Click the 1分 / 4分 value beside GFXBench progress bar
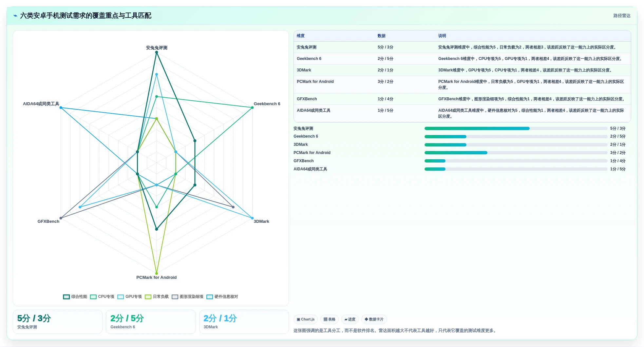 pos(618,161)
